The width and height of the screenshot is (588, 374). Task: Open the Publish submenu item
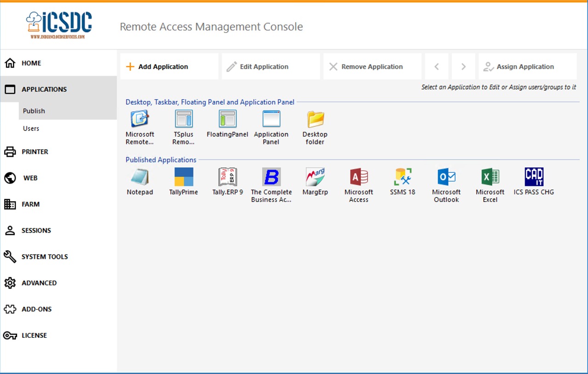click(34, 111)
